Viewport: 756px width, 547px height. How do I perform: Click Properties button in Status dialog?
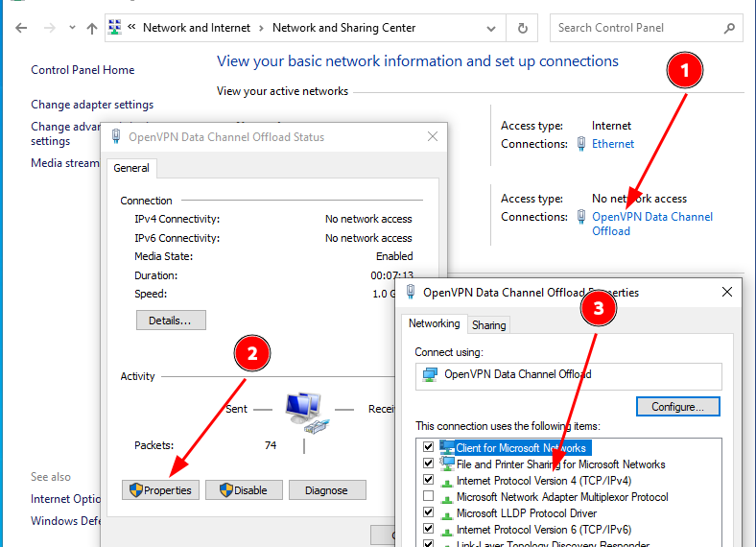point(160,490)
